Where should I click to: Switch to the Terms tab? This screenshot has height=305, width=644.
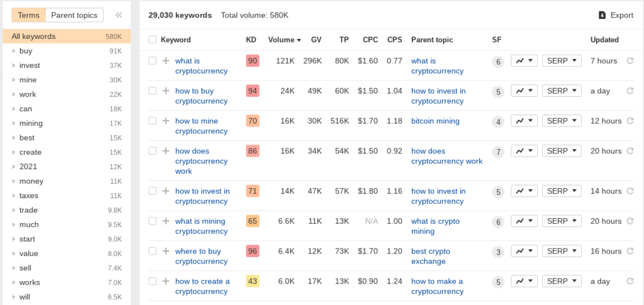pos(29,15)
